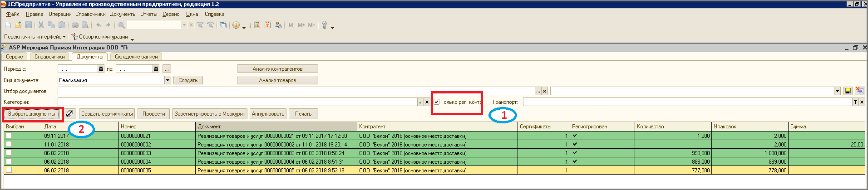Click the wrench settings icon
The image size is (868, 190).
(325, 25)
